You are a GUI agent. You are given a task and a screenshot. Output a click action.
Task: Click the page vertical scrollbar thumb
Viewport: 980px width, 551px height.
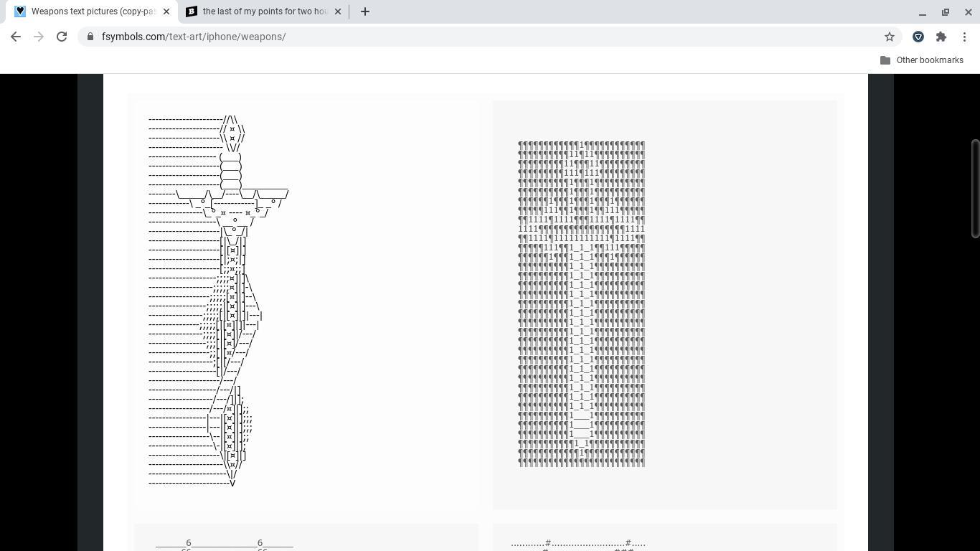point(975,189)
